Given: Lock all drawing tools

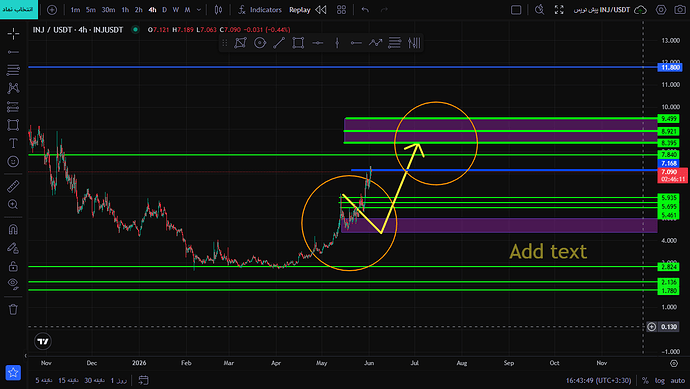Looking at the screenshot, I should point(13,266).
